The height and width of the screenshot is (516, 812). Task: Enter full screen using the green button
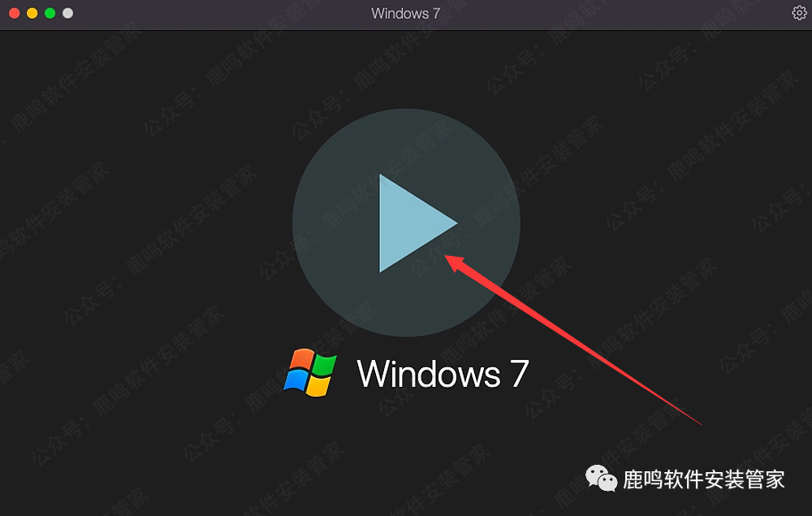(50, 13)
